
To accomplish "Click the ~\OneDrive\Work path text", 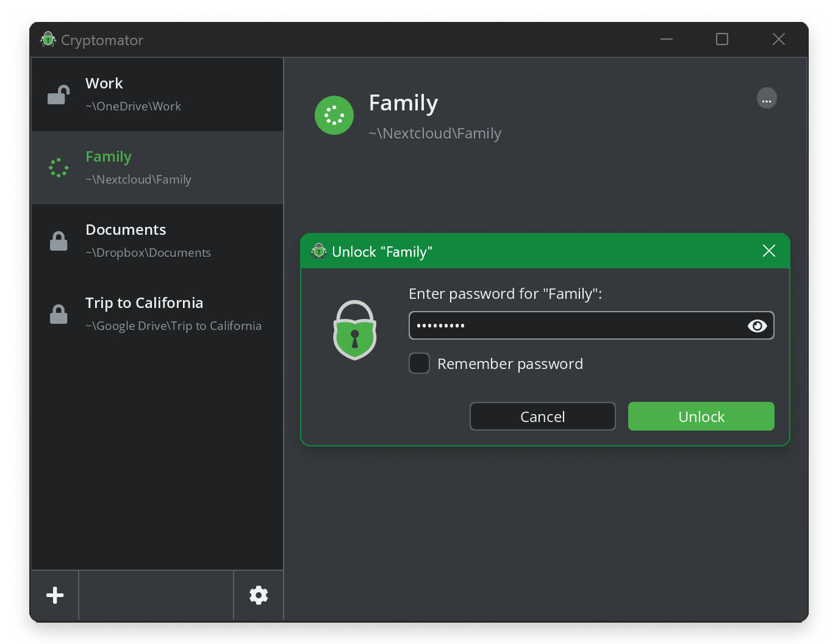I will click(x=133, y=106).
